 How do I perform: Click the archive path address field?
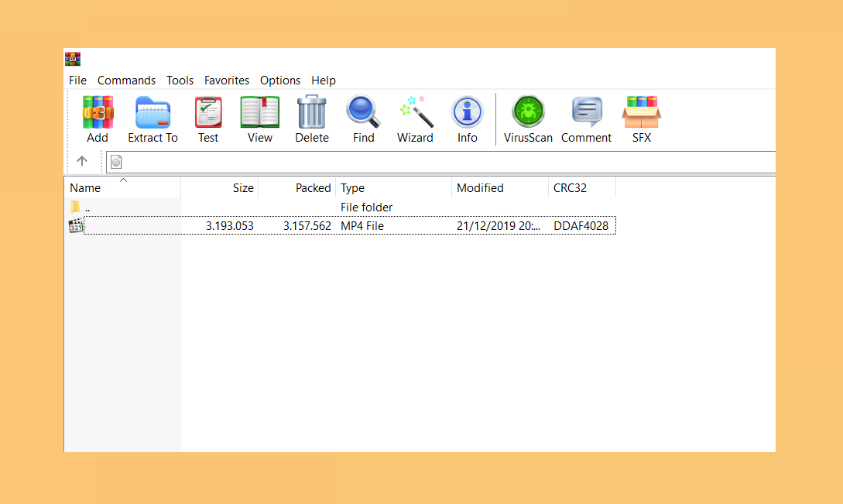point(440,162)
